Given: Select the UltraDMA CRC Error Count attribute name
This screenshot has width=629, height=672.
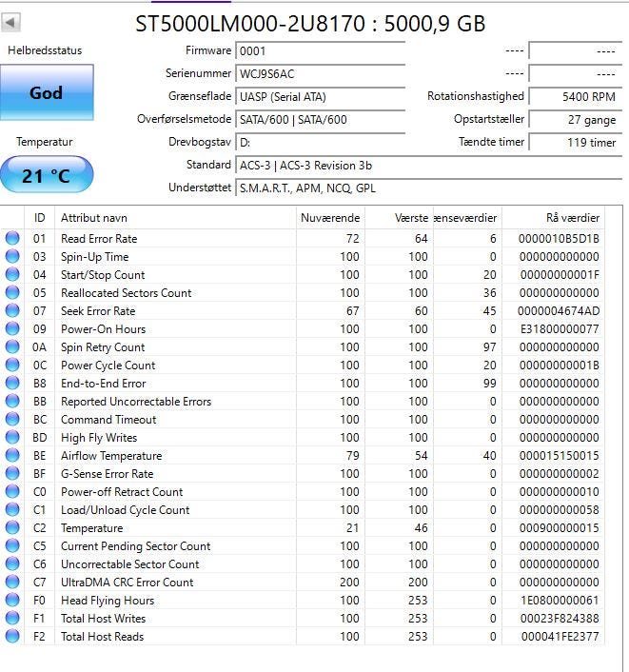Looking at the screenshot, I should [x=128, y=583].
